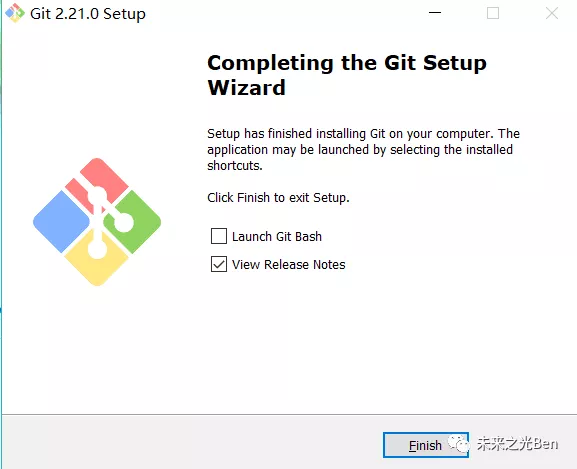This screenshot has width=577, height=469.
Task: Enable the Launch Git Bash checkbox
Action: click(x=219, y=236)
